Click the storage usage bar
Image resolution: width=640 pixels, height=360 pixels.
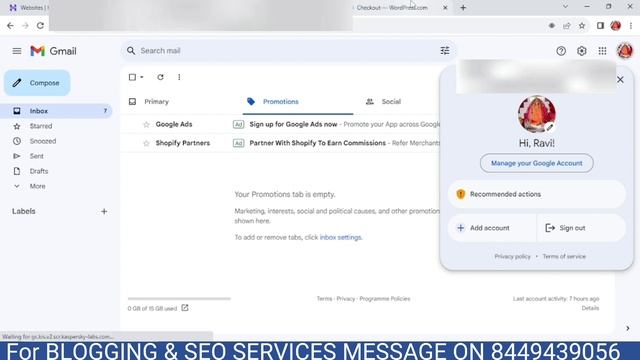point(179,299)
